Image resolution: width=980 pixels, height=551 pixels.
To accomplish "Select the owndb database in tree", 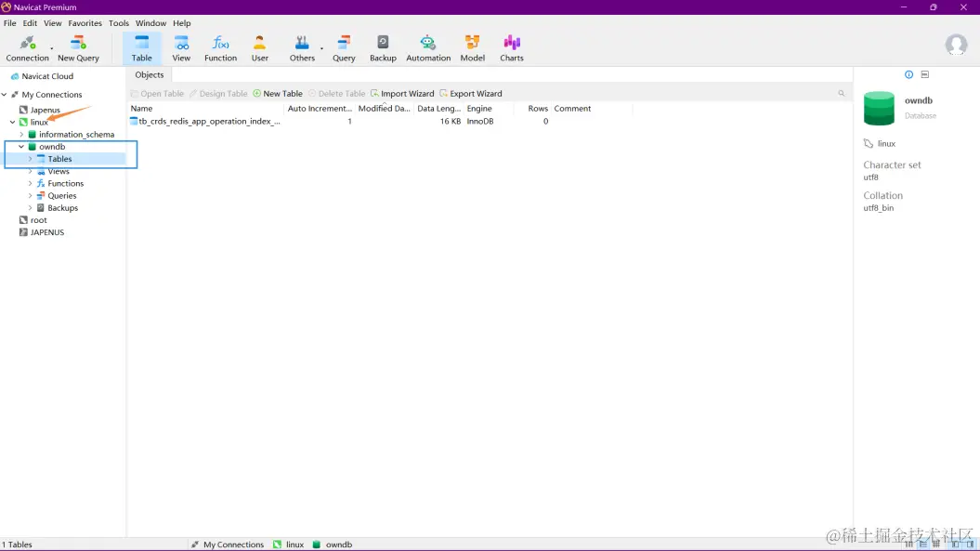I will coord(52,147).
